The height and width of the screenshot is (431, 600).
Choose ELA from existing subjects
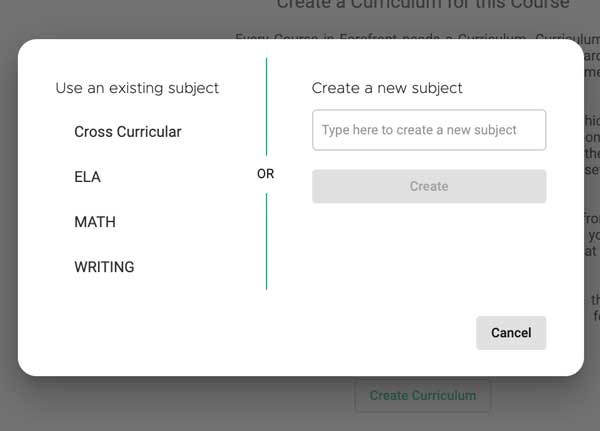(x=87, y=177)
